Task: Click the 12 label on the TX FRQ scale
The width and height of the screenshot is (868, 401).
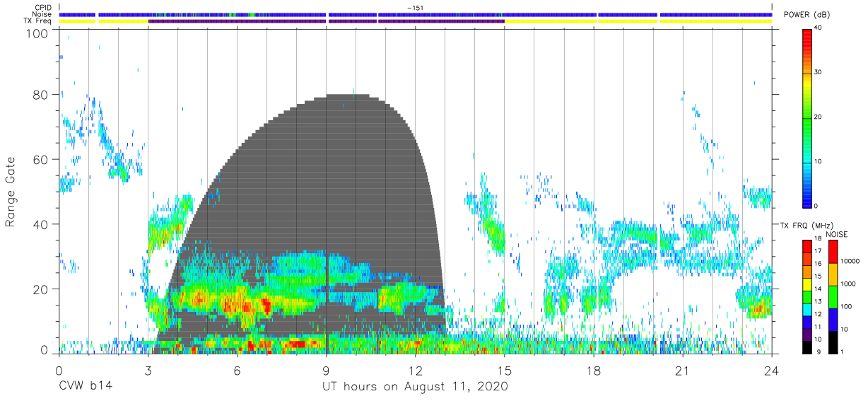Action: click(x=818, y=314)
